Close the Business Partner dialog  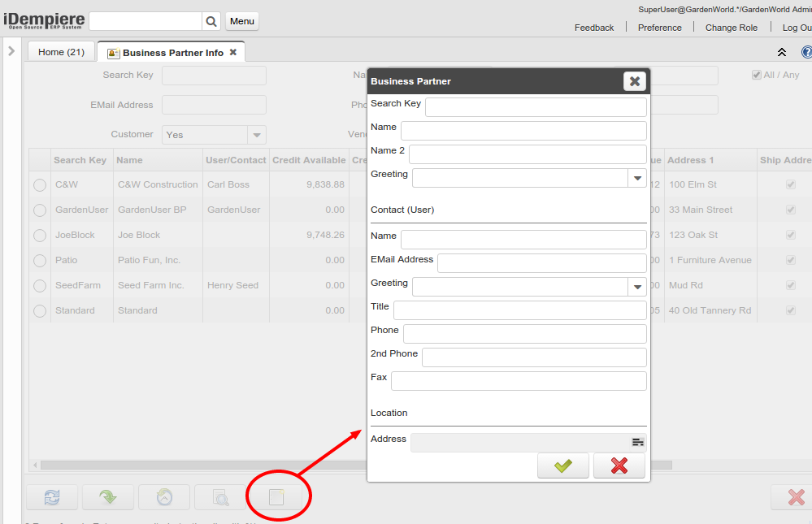(x=635, y=81)
